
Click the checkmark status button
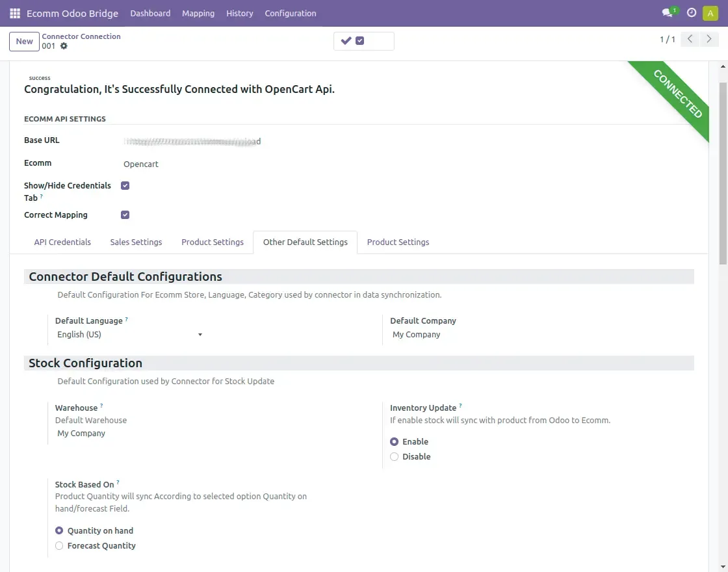pos(346,41)
